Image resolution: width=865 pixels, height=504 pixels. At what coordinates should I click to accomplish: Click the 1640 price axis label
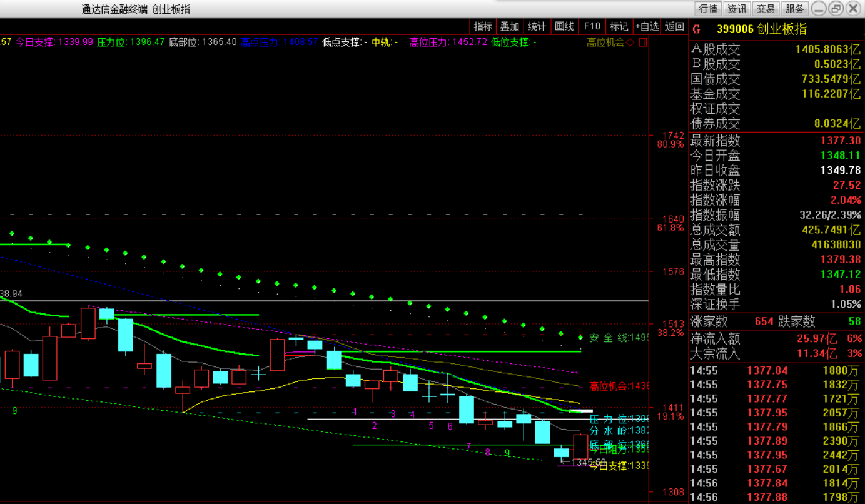coord(673,219)
